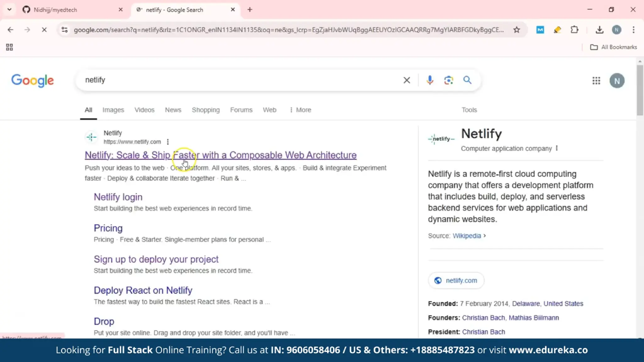Viewport: 644px width, 362px height.
Task: Bookmark this page with the star icon
Action: 517,30
